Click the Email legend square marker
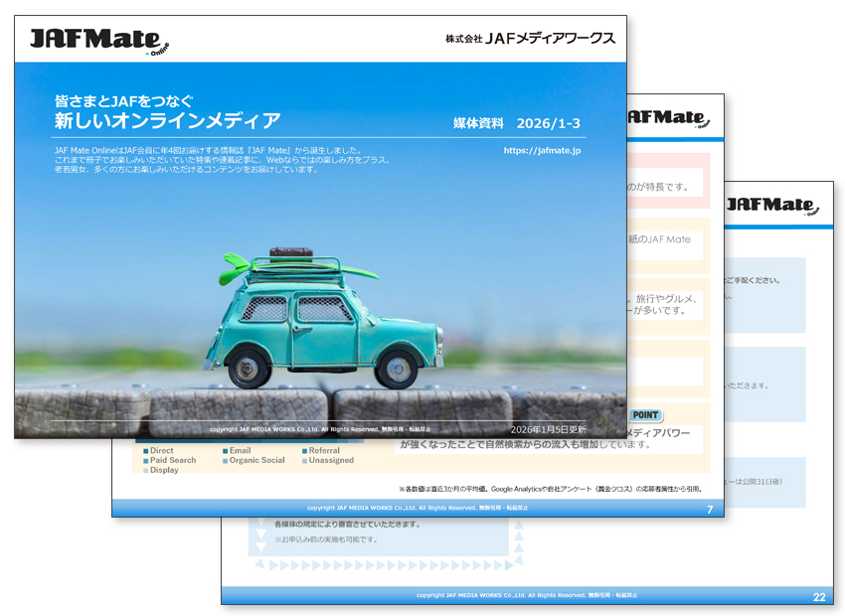Screen dimensions: 845x616 point(225,449)
